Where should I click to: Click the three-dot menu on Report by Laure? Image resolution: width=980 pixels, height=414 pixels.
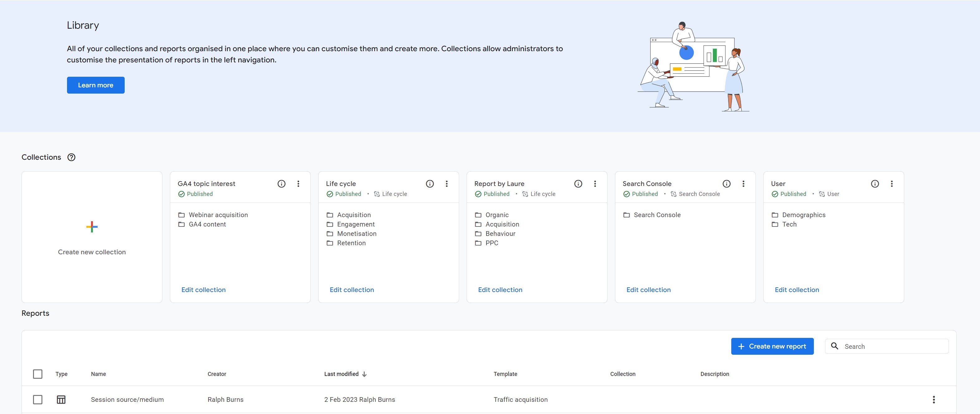click(595, 183)
